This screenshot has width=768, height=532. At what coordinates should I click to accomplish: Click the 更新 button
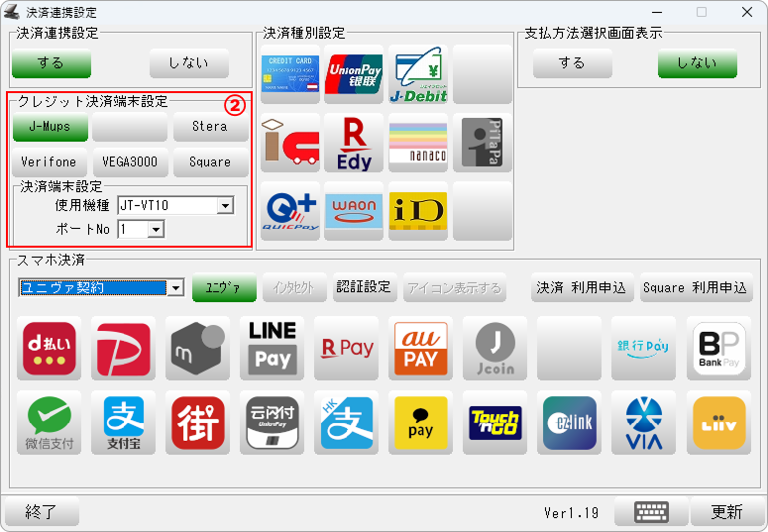coord(727,512)
